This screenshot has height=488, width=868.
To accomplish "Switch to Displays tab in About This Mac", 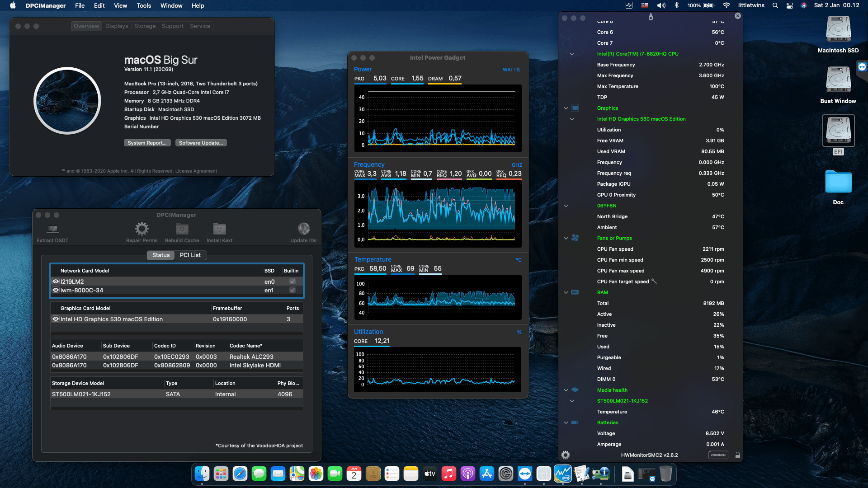I will click(x=117, y=26).
